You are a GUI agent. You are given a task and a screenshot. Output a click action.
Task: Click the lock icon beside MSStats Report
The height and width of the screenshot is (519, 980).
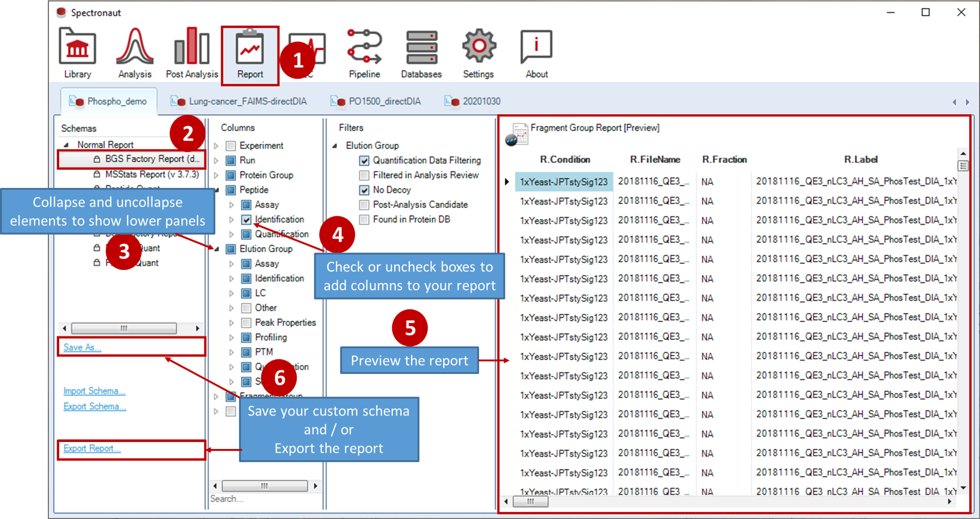point(97,175)
